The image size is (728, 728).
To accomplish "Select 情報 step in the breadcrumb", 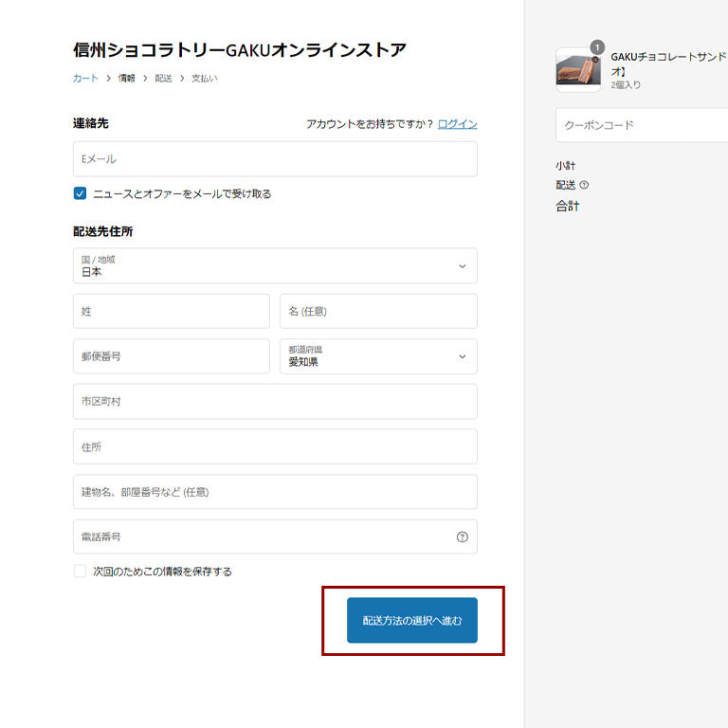I will [x=126, y=78].
